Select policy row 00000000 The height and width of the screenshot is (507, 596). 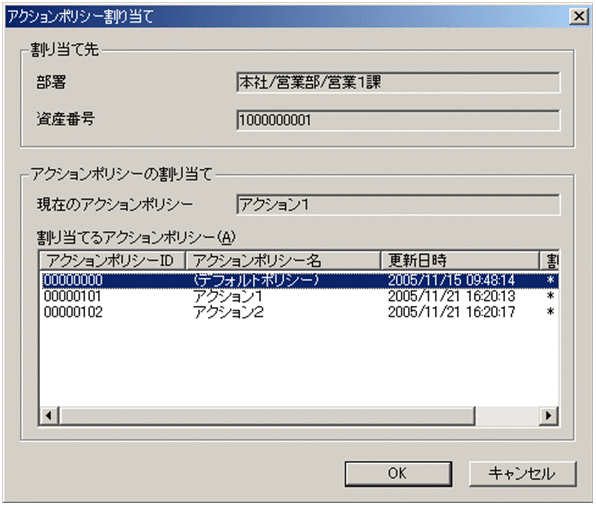300,280
